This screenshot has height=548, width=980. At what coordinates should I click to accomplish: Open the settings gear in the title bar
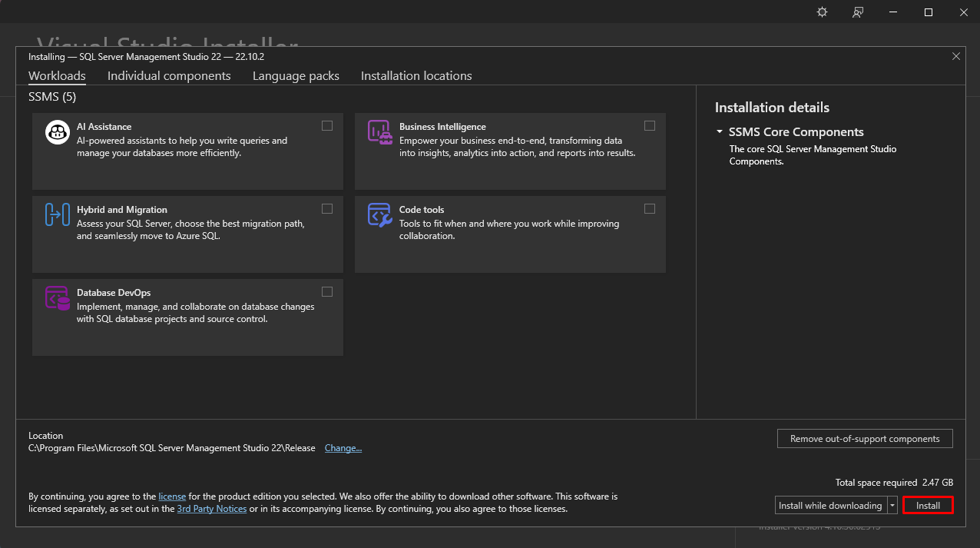[x=822, y=12]
